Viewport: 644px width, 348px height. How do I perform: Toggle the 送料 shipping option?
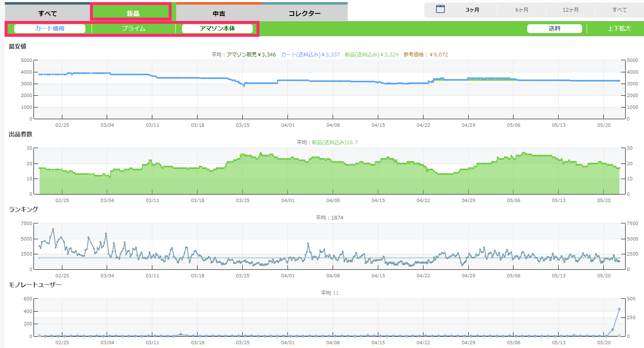point(554,28)
